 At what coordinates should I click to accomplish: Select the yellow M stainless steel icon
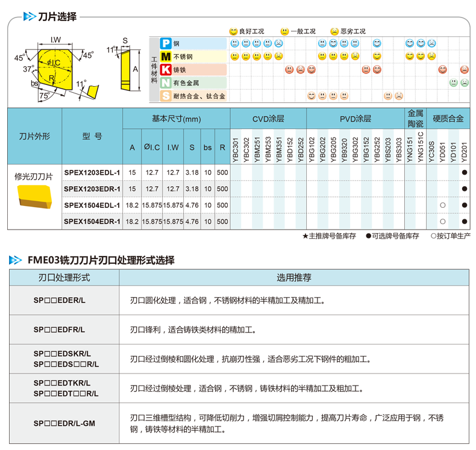[166, 57]
